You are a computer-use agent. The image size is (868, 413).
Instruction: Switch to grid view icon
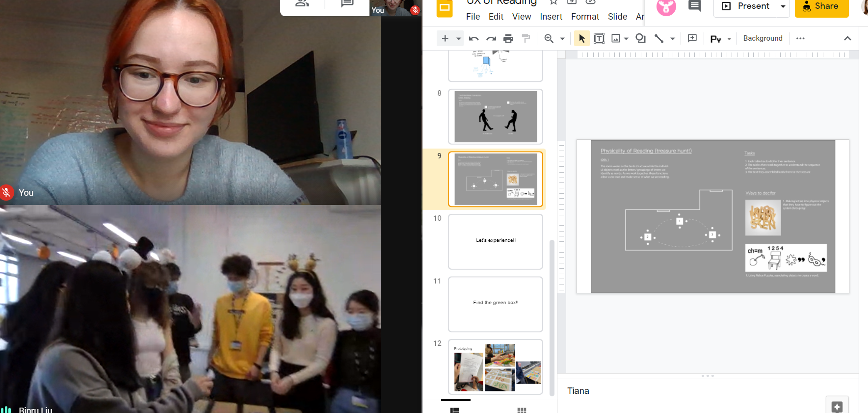pos(522,409)
